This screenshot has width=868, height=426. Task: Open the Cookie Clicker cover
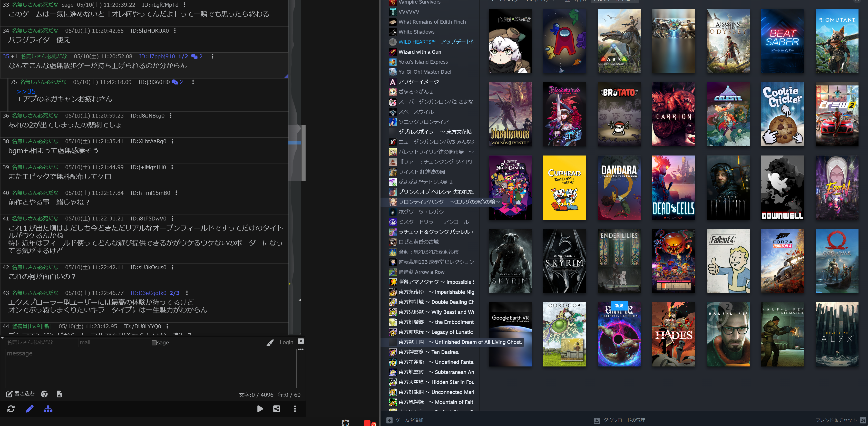782,114
